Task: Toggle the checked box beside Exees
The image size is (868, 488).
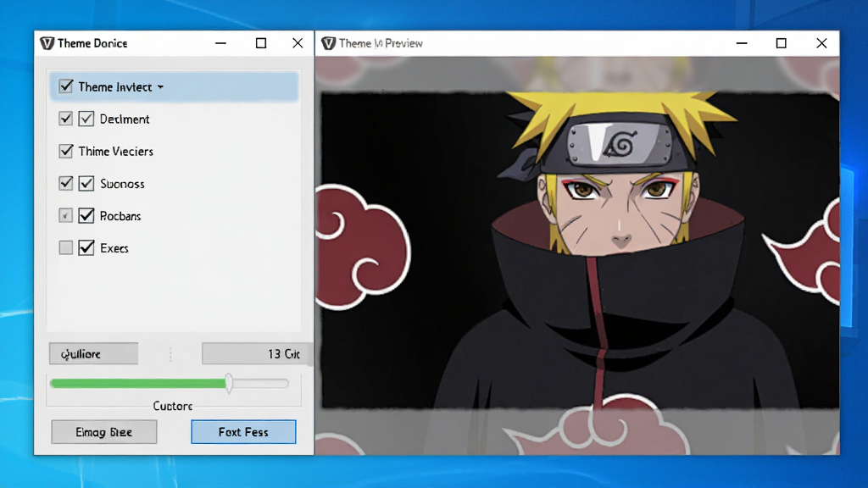Action: coord(86,247)
